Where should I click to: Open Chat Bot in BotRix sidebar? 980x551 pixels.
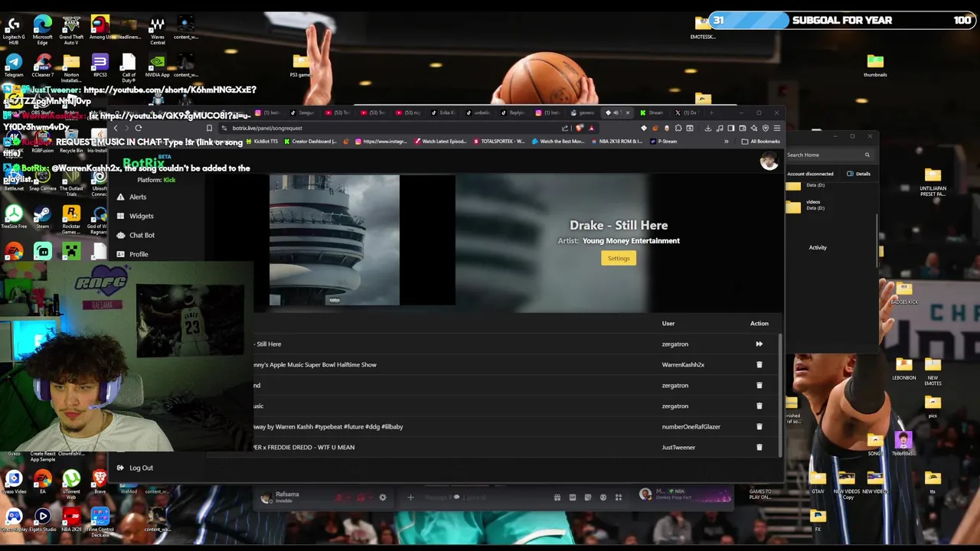(136, 235)
